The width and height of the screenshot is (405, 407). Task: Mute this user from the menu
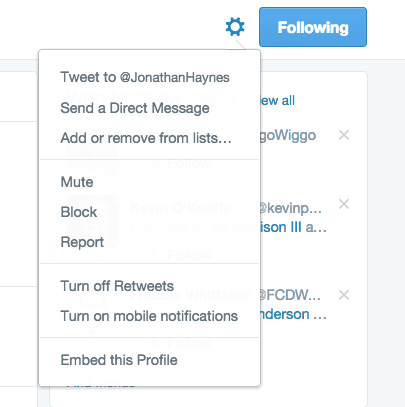pyautogui.click(x=77, y=182)
